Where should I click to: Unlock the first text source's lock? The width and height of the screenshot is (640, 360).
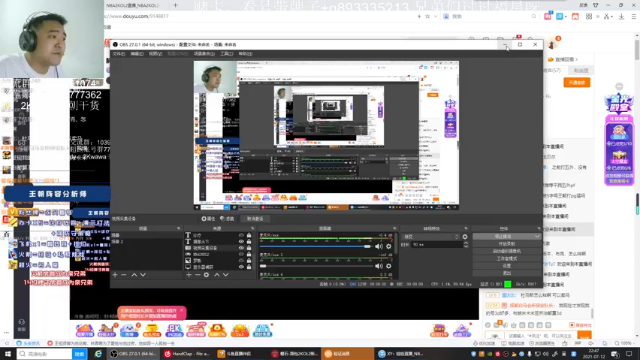tap(249, 236)
